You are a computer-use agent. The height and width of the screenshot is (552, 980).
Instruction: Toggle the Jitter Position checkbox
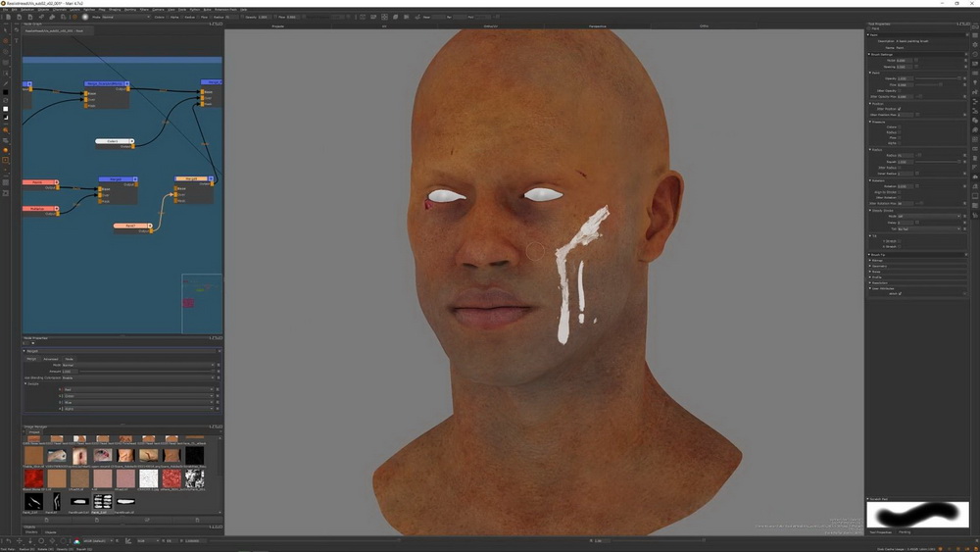click(x=900, y=109)
